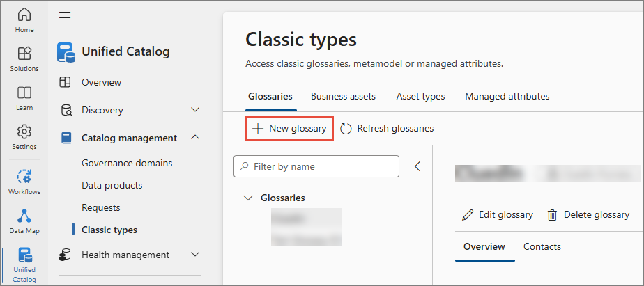Click the Overview grid icon in the sidebar
Viewport: 644px width, 286px height.
pyautogui.click(x=66, y=82)
